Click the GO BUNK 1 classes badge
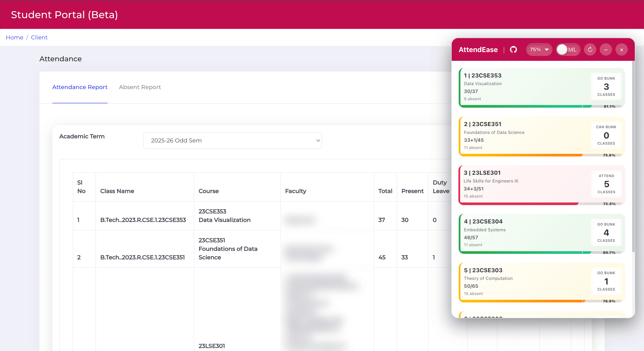 point(606,281)
